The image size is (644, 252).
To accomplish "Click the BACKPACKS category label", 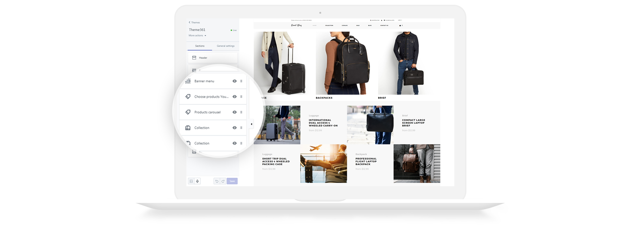I will (x=324, y=98).
